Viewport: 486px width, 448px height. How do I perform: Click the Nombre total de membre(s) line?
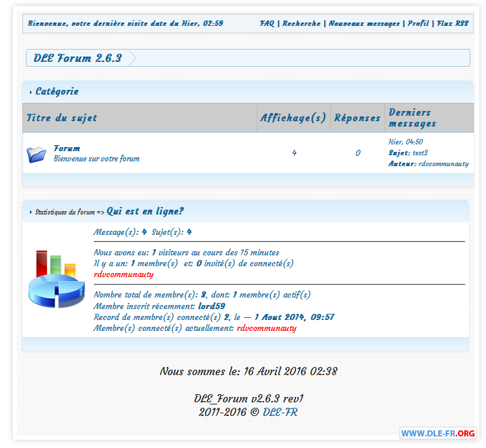click(202, 295)
